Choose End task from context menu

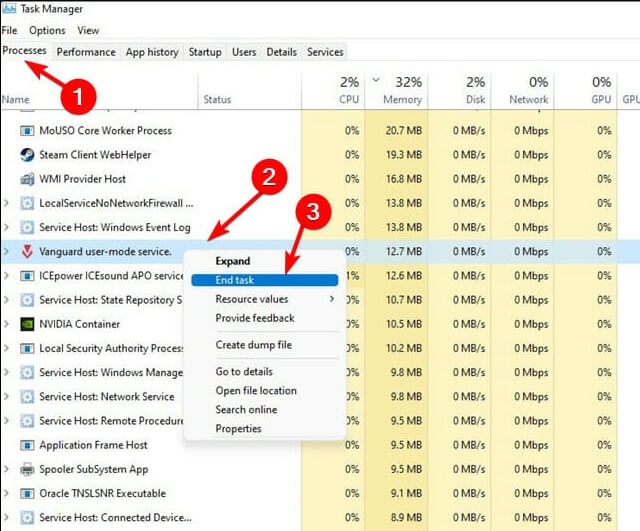point(236,280)
